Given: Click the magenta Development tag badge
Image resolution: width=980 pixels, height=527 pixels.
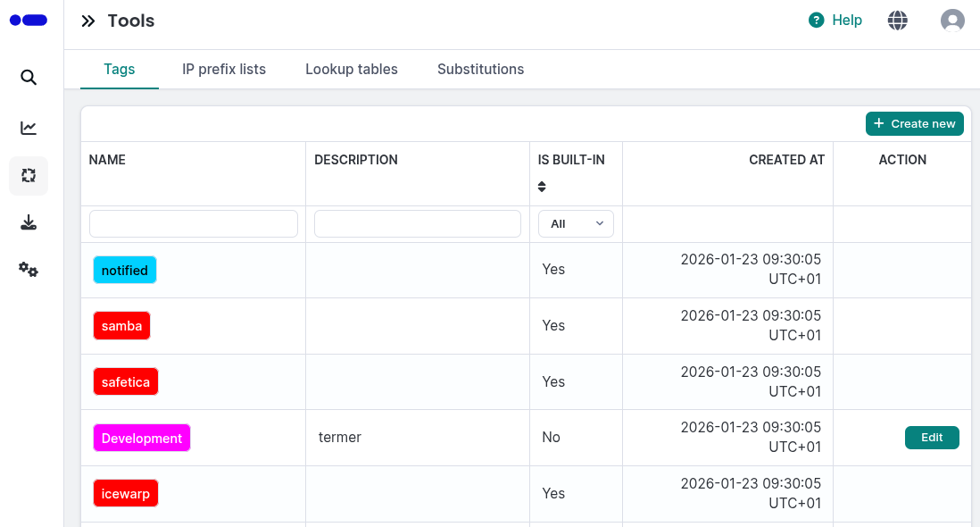Looking at the screenshot, I should pyautogui.click(x=142, y=439).
